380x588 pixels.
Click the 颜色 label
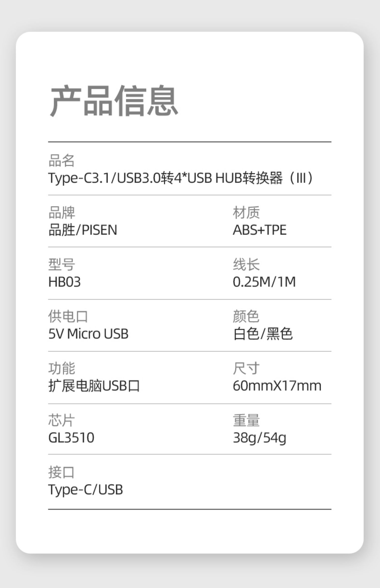(x=246, y=317)
